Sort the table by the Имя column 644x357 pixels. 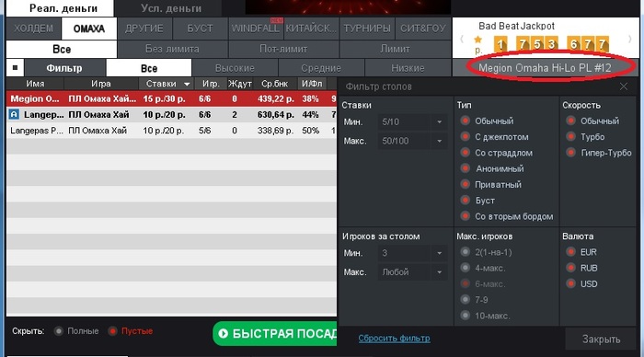click(35, 84)
